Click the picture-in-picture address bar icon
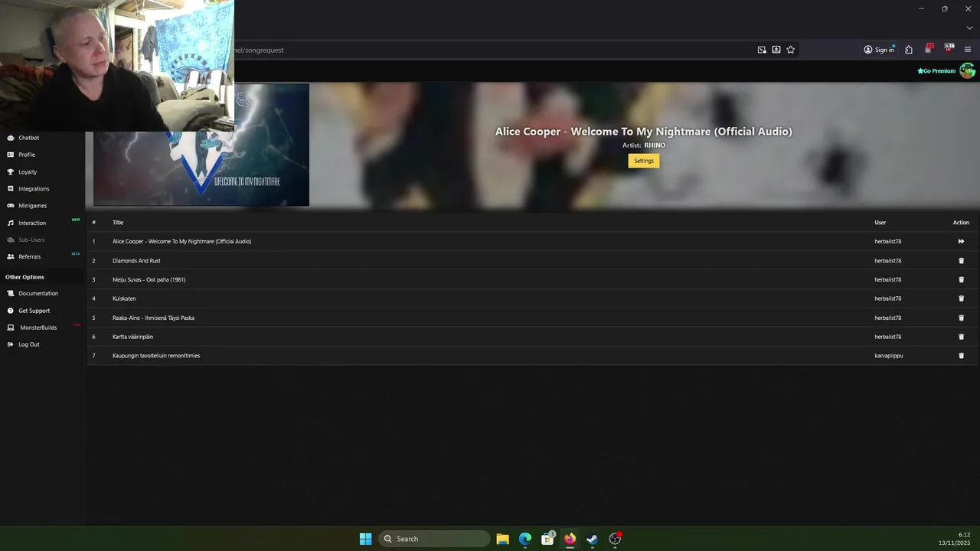 762,50
